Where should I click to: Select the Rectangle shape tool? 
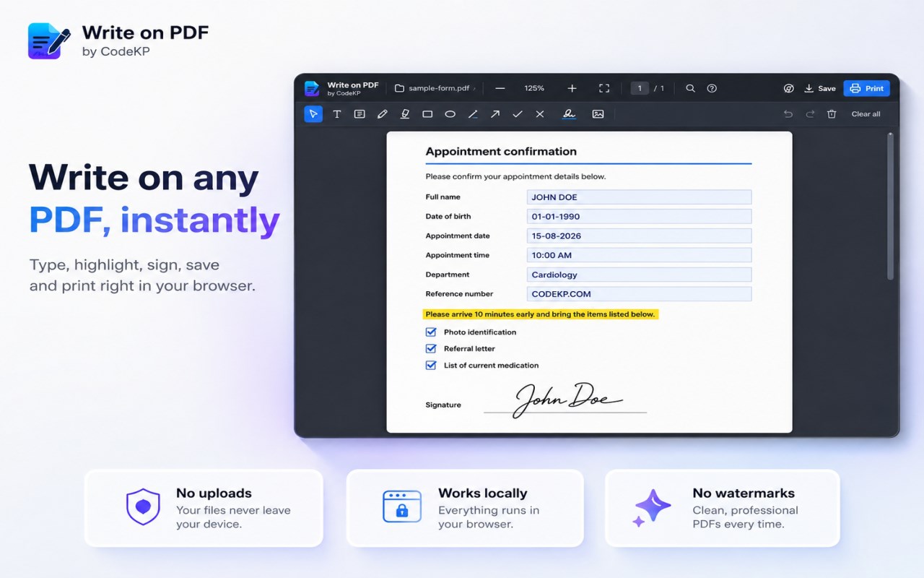[x=427, y=114]
